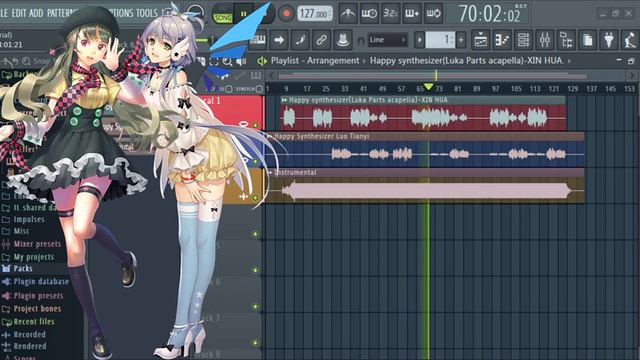This screenshot has width=640, height=360.
Task: Open the ADD menu
Action: coord(36,13)
